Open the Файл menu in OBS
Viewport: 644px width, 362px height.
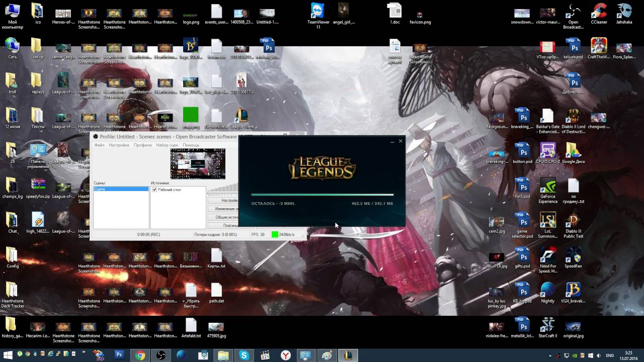pos(99,145)
